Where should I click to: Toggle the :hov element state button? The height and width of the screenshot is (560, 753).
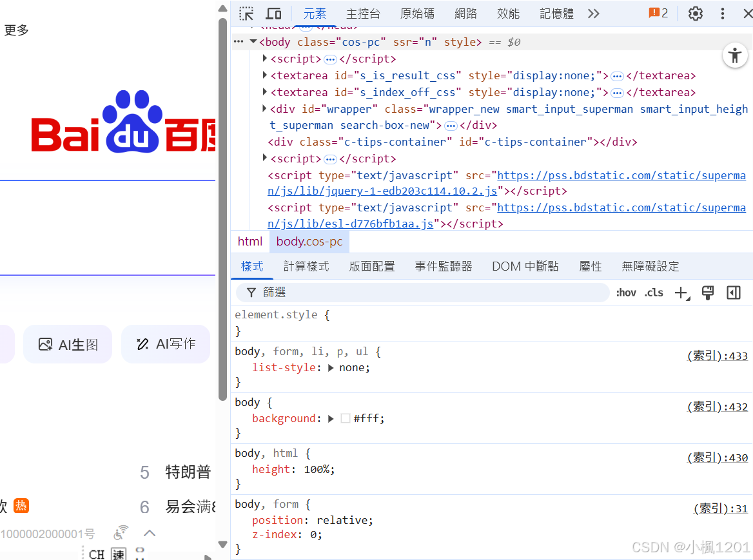coord(626,293)
